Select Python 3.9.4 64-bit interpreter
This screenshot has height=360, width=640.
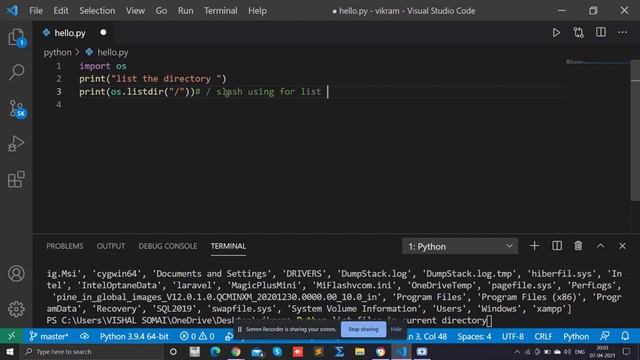pos(134,336)
